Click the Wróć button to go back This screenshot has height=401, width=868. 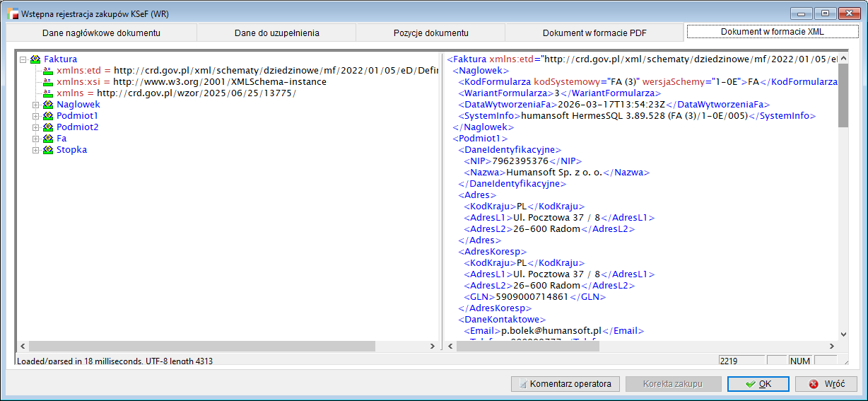(826, 384)
